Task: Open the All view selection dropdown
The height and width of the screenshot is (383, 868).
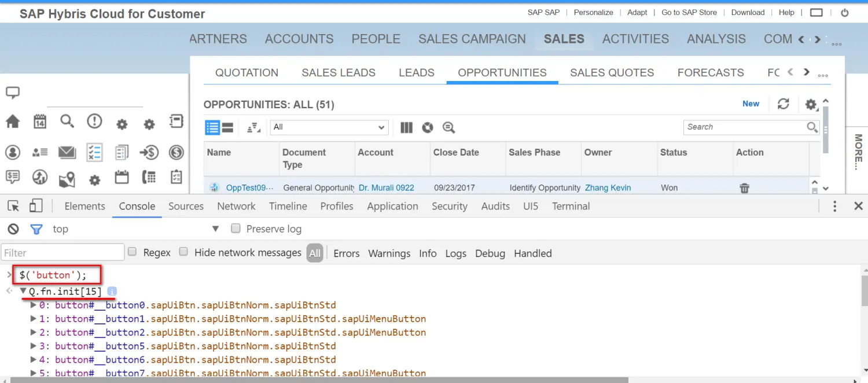Action: [x=329, y=127]
